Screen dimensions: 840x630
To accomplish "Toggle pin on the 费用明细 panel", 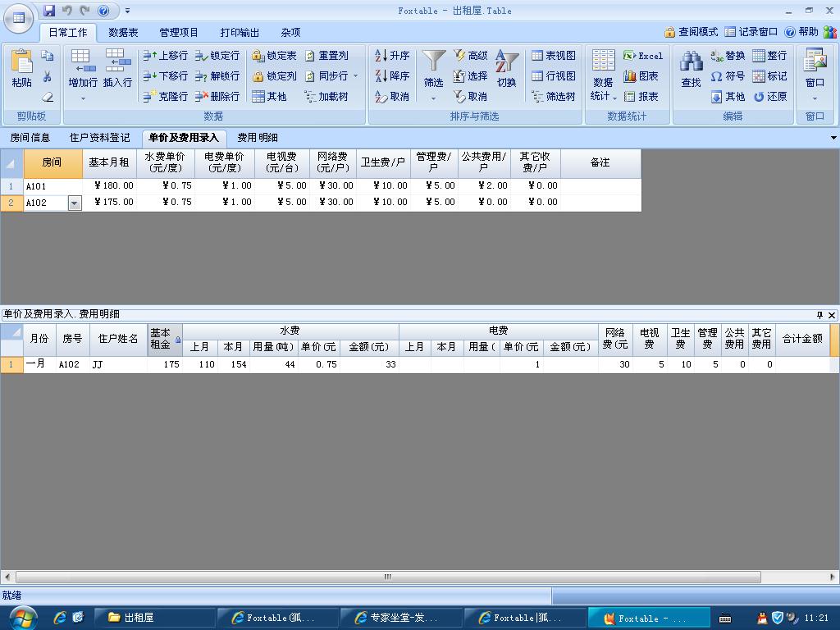I will (x=819, y=315).
